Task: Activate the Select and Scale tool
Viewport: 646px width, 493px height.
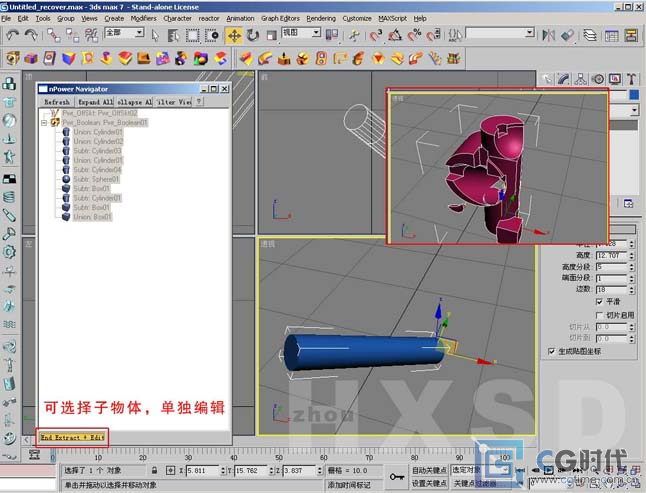Action: coord(271,35)
